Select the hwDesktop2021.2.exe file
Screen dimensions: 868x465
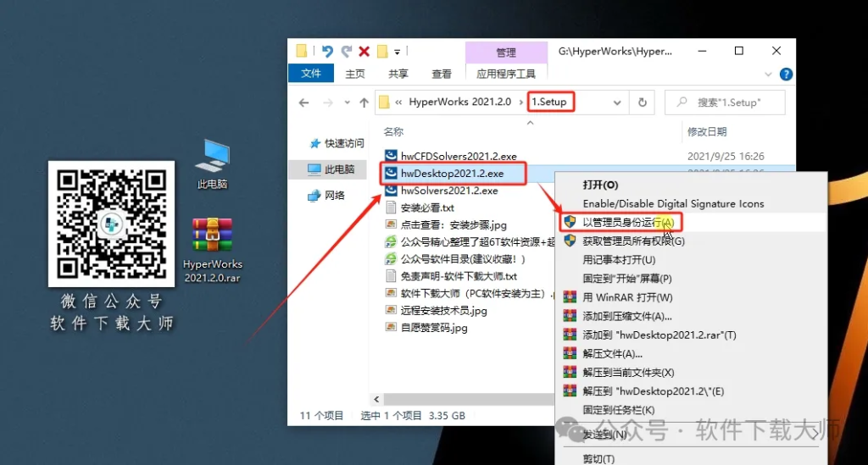pyautogui.click(x=453, y=173)
